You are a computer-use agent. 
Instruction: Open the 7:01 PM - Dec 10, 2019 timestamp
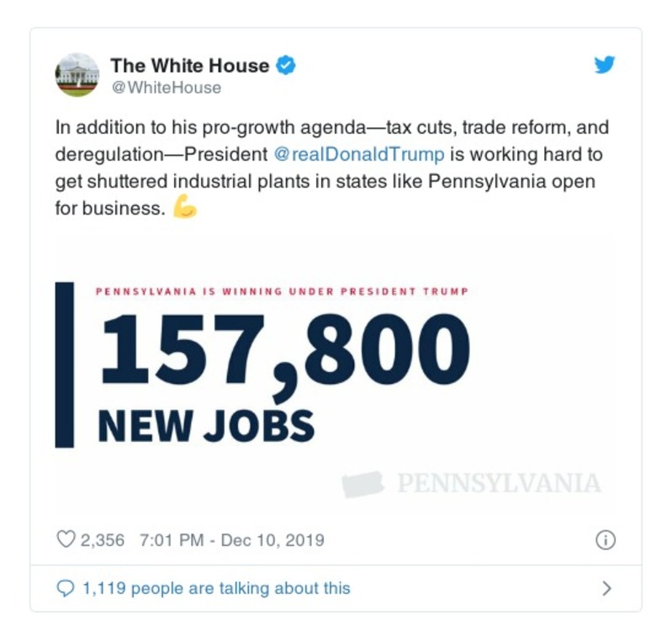coord(229,539)
